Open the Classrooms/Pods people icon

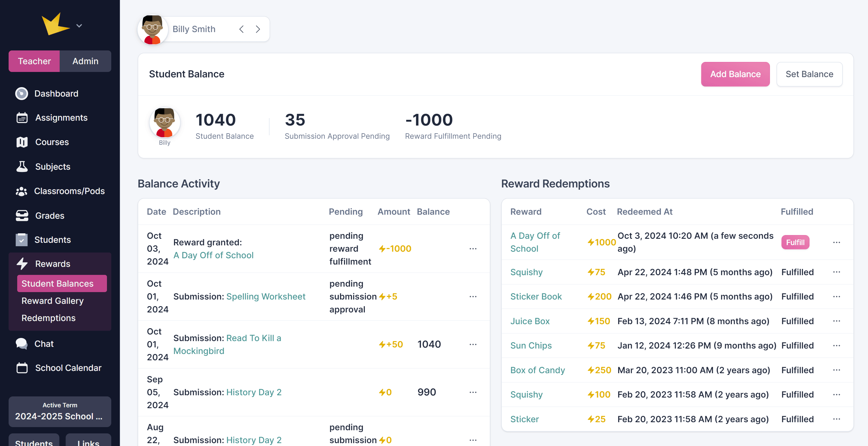pos(22,191)
